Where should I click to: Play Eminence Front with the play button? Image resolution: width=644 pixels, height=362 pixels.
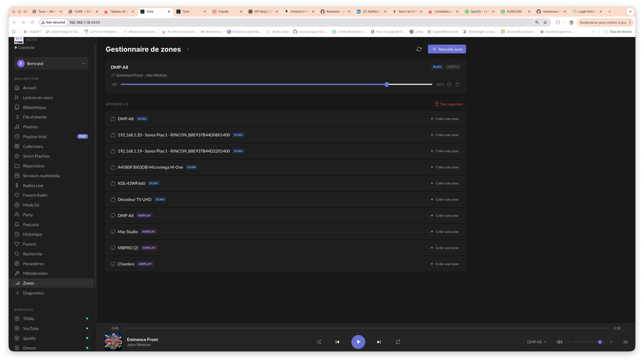[358, 342]
